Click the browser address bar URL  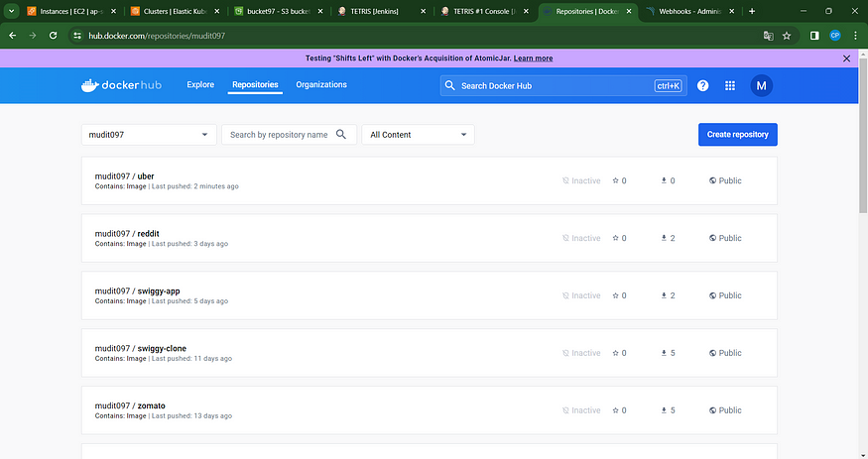pos(157,36)
